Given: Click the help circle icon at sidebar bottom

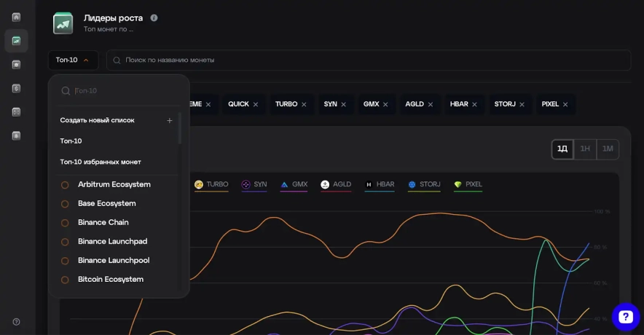Looking at the screenshot, I should pyautogui.click(x=16, y=322).
